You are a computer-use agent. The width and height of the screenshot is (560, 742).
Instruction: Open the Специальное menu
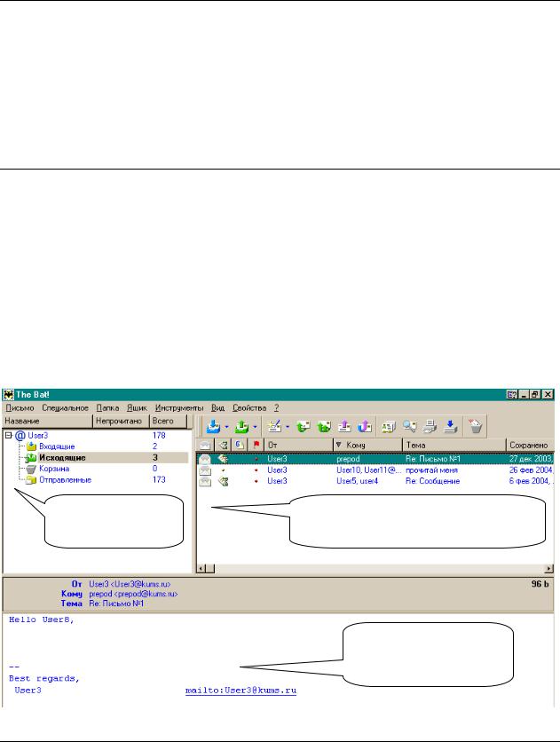[66, 408]
